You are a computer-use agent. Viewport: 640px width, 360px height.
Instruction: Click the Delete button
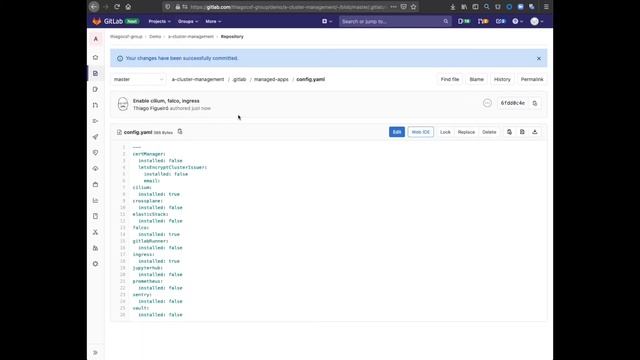(x=489, y=132)
